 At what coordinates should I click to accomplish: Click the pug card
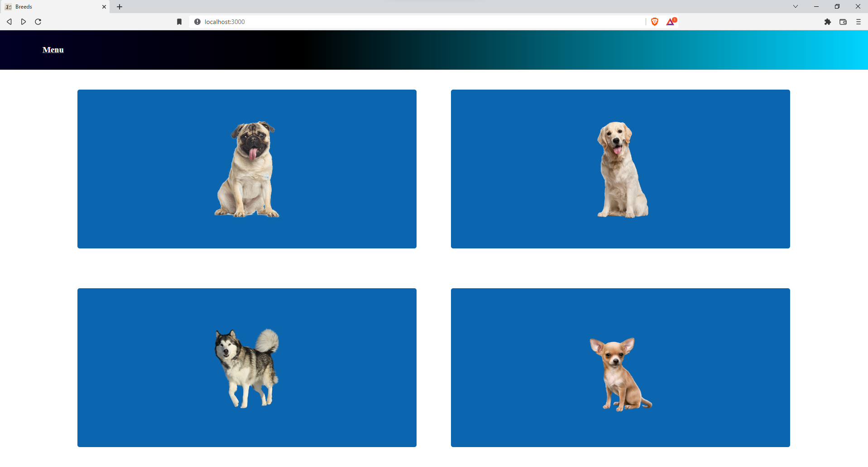(x=247, y=168)
